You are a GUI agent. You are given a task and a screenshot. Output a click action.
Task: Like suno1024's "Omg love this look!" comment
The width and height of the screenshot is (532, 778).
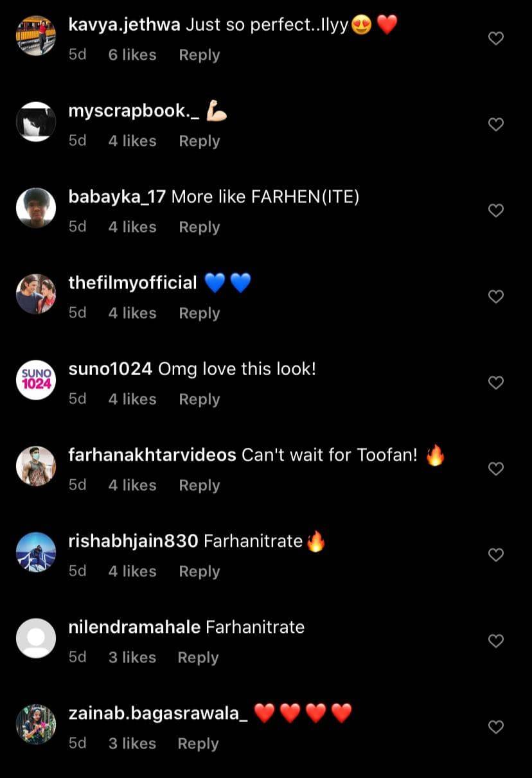(x=495, y=383)
